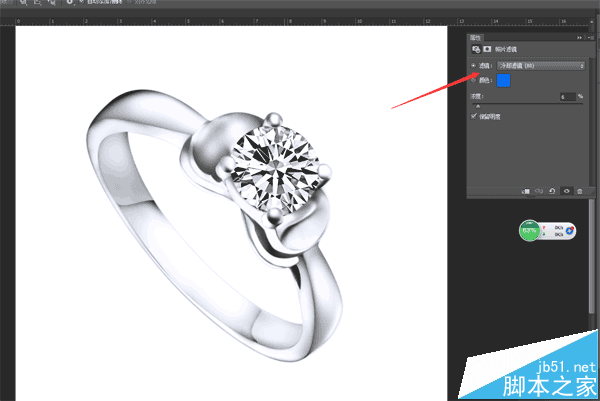Open the Properties panel flyout menu
The image size is (600, 401).
(590, 37)
